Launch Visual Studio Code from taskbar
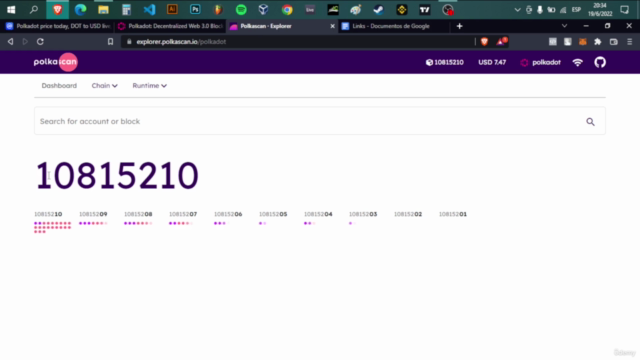This screenshot has height=360, width=640. click(149, 9)
